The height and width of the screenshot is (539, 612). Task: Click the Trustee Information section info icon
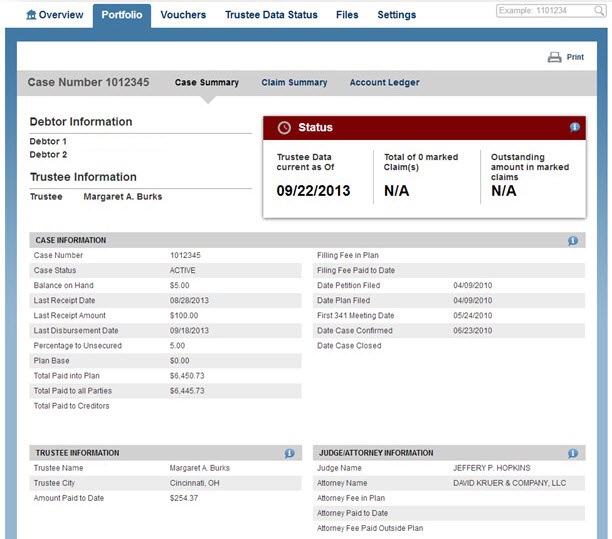point(290,453)
